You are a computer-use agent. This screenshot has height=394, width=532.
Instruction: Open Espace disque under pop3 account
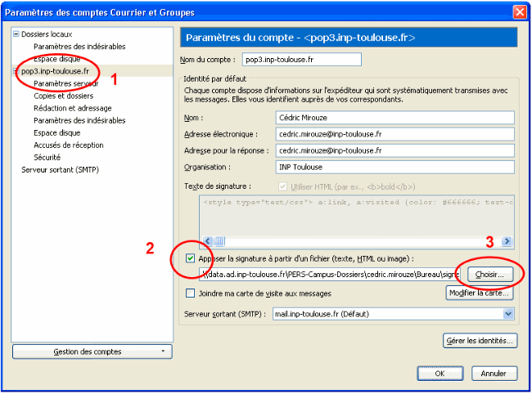(57, 132)
